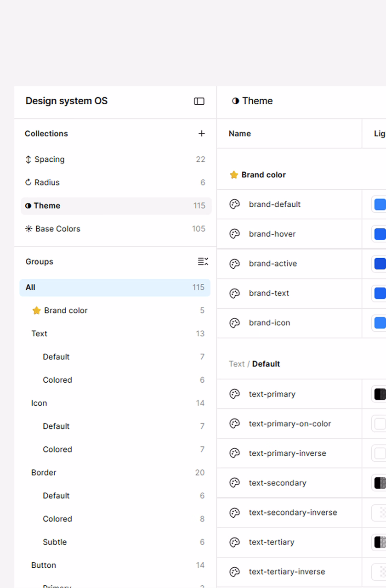Click the brand-text variable name
The height and width of the screenshot is (588, 386).
pyautogui.click(x=269, y=293)
